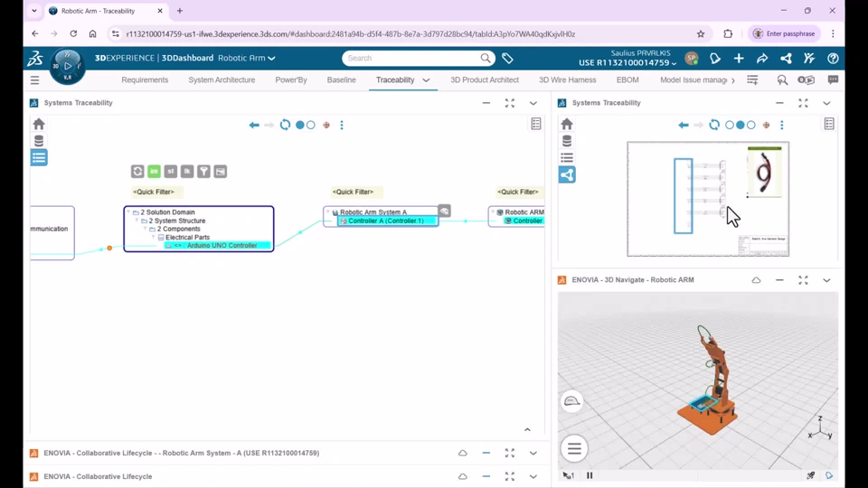Screen dimensions: 868x488
Task: Click the refresh icon in the right Systems Traceability toolbar
Action: click(714, 125)
